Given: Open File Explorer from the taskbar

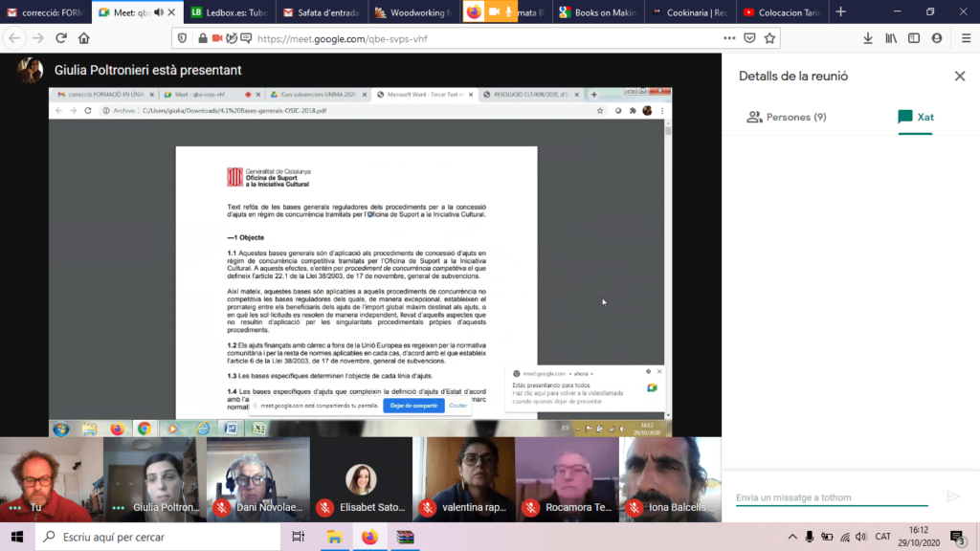Looking at the screenshot, I should pos(334,537).
